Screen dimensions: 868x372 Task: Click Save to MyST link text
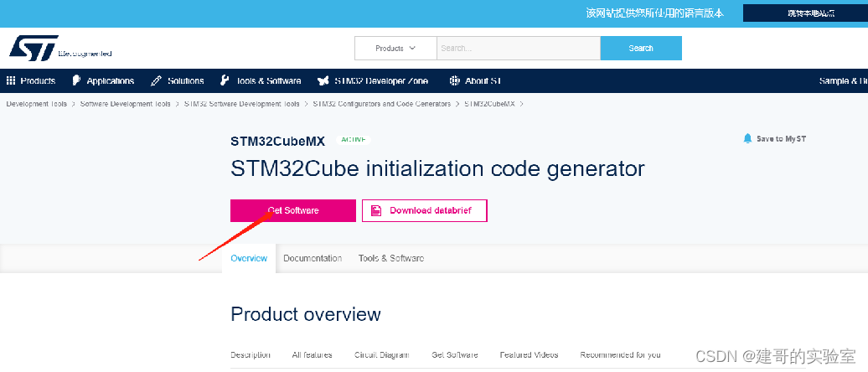(x=781, y=139)
